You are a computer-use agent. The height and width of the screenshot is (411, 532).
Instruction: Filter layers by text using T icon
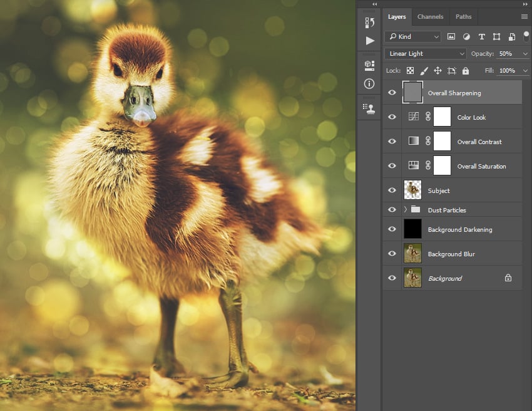481,36
